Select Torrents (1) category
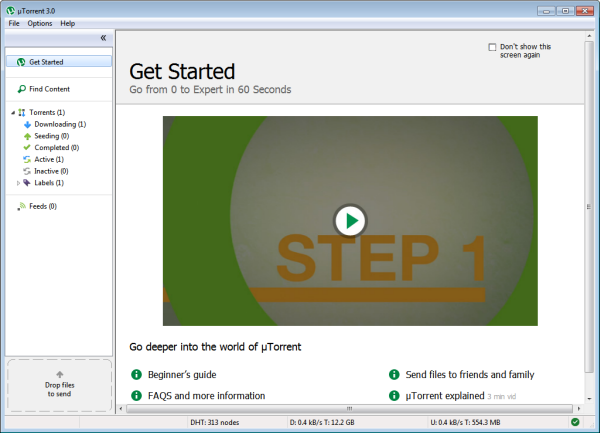Viewport: 600px width, 433px height. coord(47,112)
